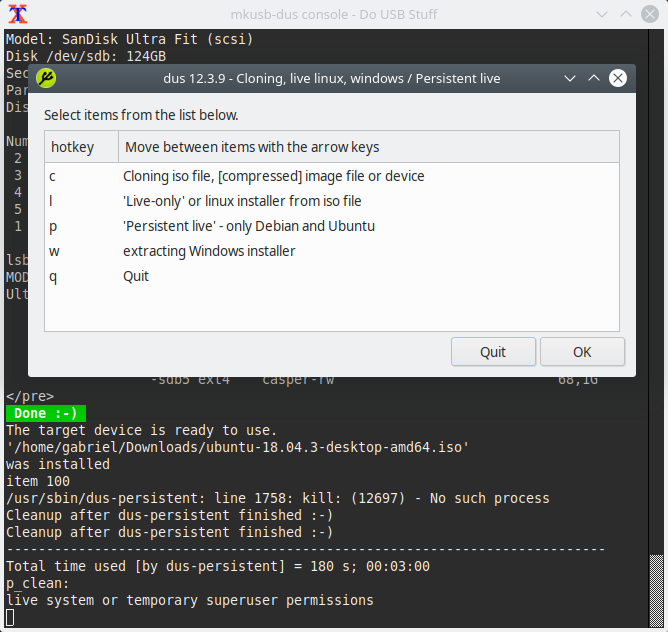Minimize the dus dialog with down chevron
The height and width of the screenshot is (632, 668).
point(570,78)
